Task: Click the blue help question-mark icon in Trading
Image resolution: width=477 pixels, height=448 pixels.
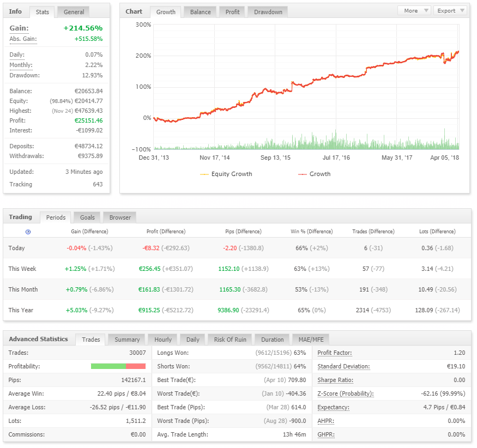Action: [28, 232]
